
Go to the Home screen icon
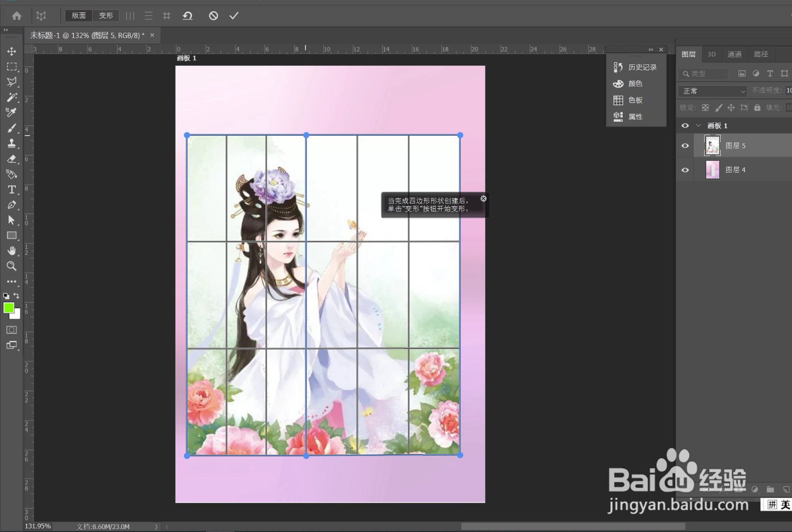pyautogui.click(x=16, y=16)
